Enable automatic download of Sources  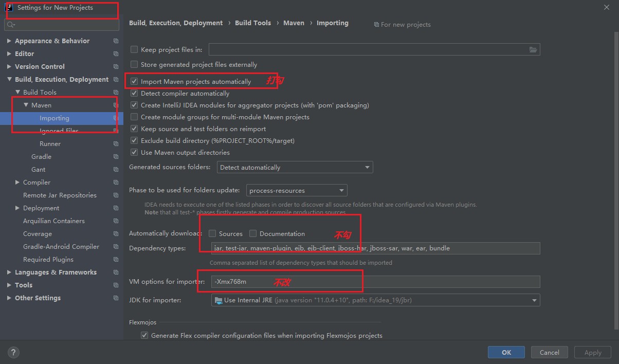click(212, 233)
